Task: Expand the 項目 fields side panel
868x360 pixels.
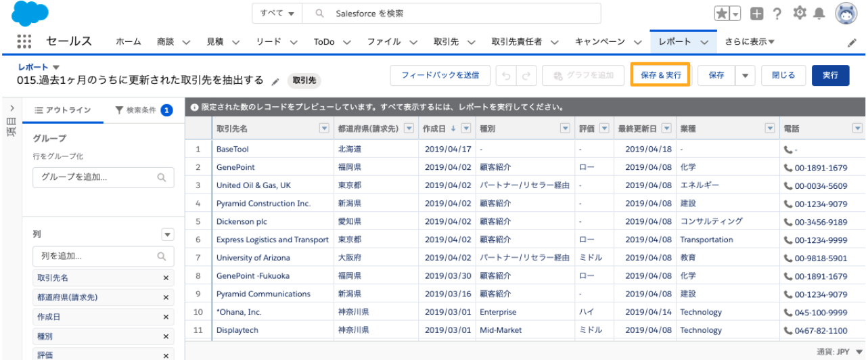Action: pos(12,108)
